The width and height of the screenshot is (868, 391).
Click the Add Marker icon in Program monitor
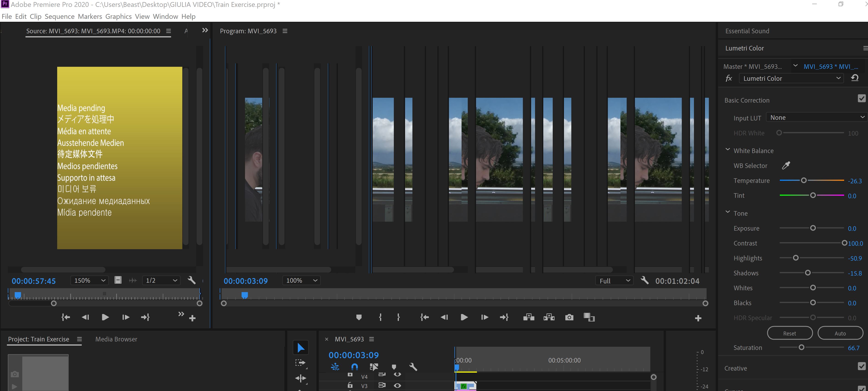tap(359, 317)
